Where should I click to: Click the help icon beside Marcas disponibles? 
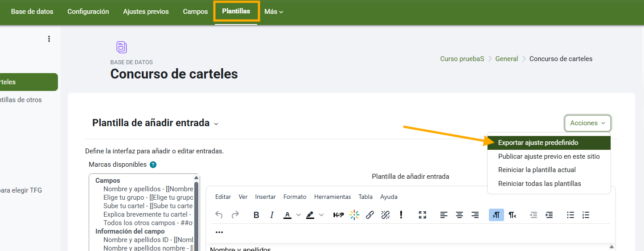(x=153, y=165)
